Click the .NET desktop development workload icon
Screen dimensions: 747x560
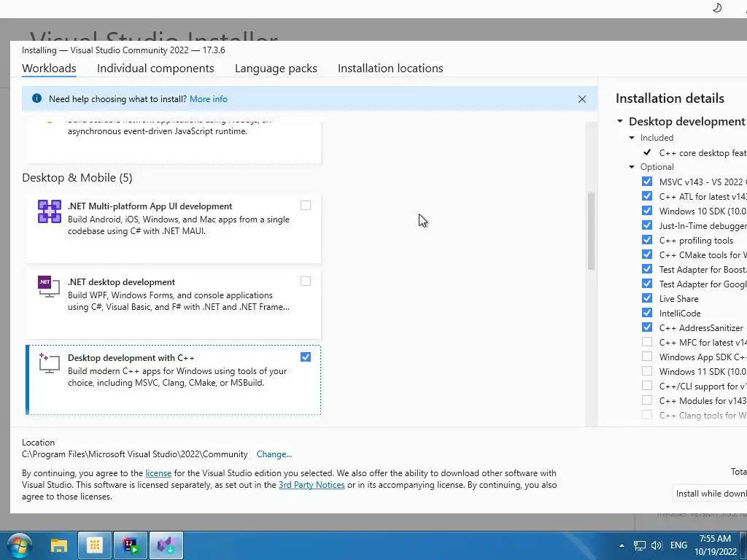coord(49,286)
